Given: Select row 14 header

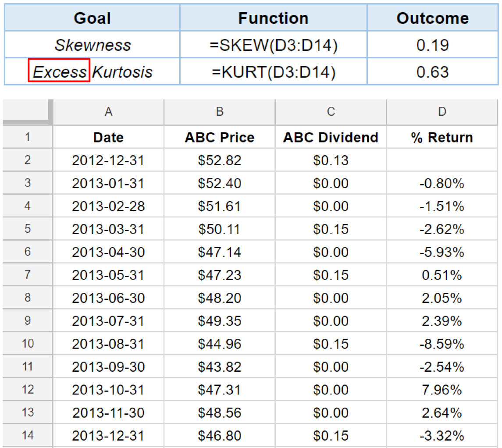Looking at the screenshot, I should tap(28, 435).
